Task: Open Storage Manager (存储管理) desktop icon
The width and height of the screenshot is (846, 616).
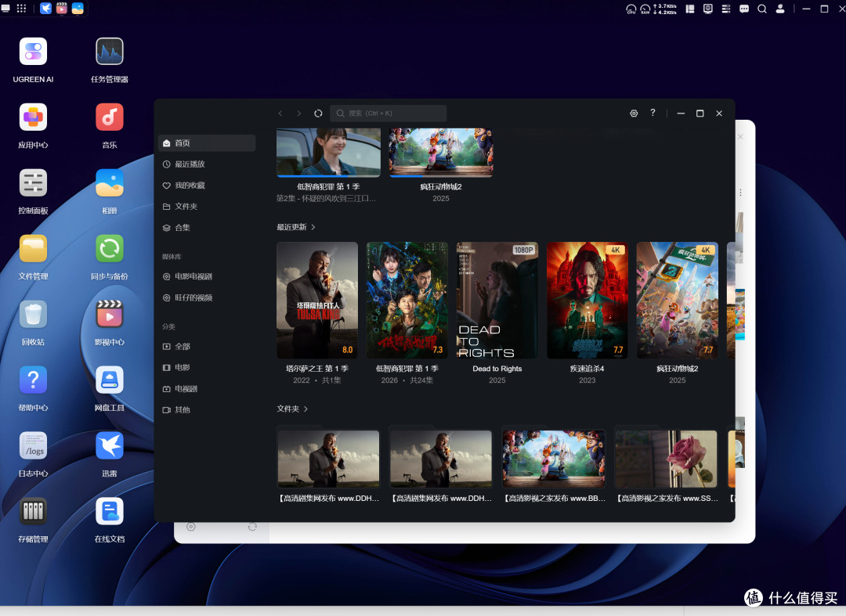Action: 33,511
